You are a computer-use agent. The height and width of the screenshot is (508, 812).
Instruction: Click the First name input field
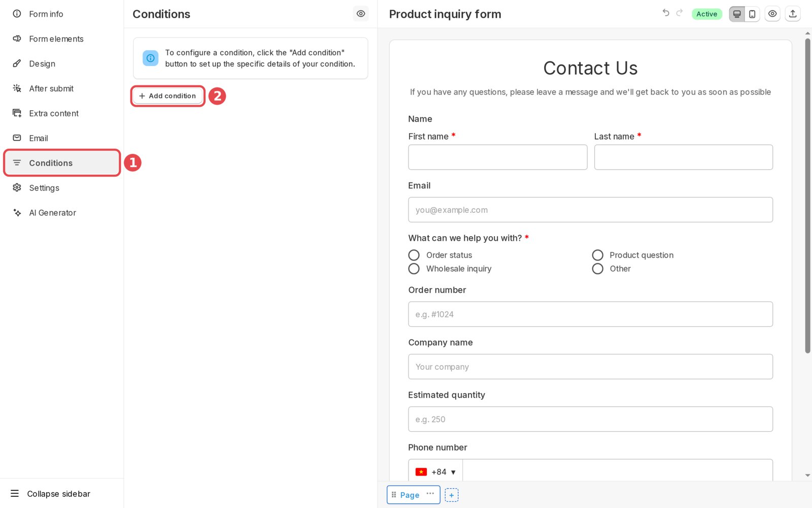497,157
